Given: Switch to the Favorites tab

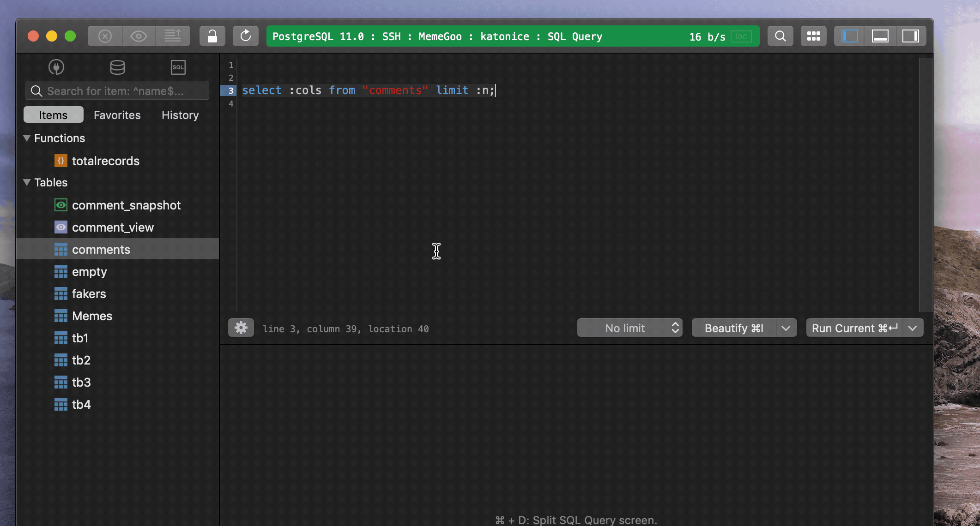Looking at the screenshot, I should pos(117,115).
